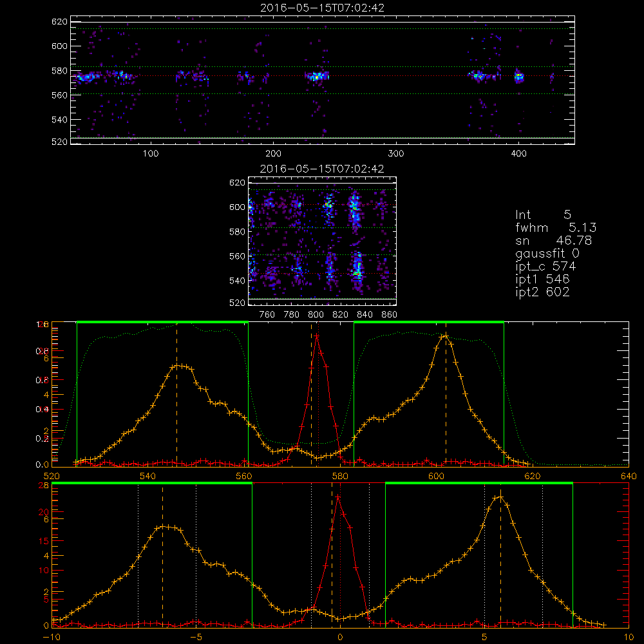Click x-axis label 860 on small image
Image resolution: width=644 pixels, height=644 pixels.
pos(390,315)
